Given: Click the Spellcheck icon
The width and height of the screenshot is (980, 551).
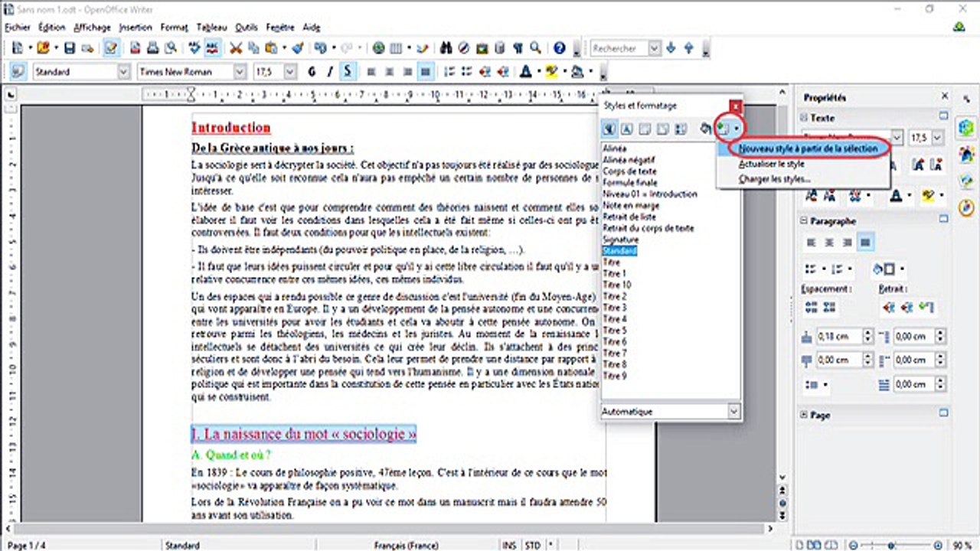Looking at the screenshot, I should click(x=195, y=48).
